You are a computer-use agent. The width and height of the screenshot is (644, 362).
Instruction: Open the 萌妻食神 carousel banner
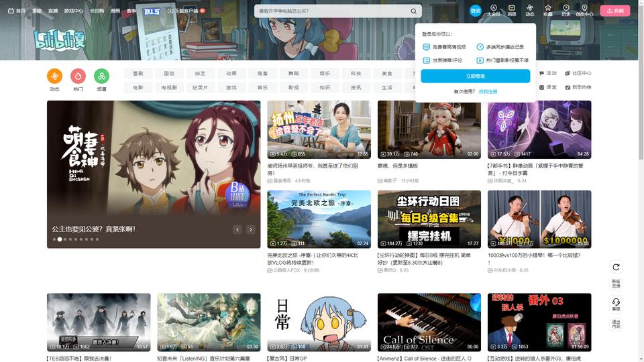pyautogui.click(x=154, y=174)
